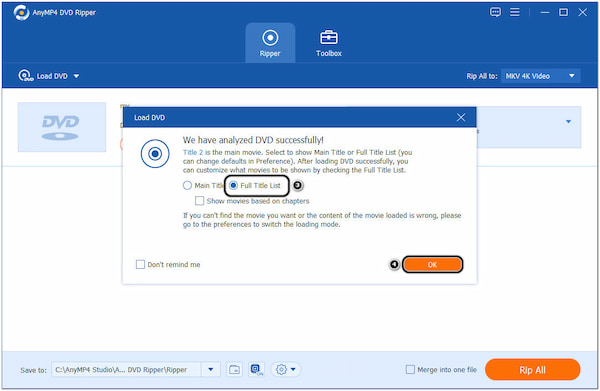
Task: Click the Load DVD disc icon
Action: pos(25,76)
